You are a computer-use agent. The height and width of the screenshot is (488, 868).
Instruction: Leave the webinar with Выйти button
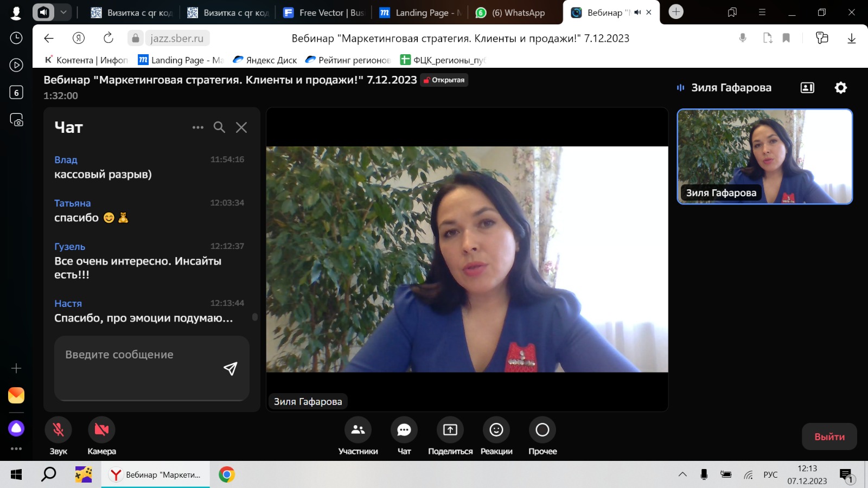[829, 436]
